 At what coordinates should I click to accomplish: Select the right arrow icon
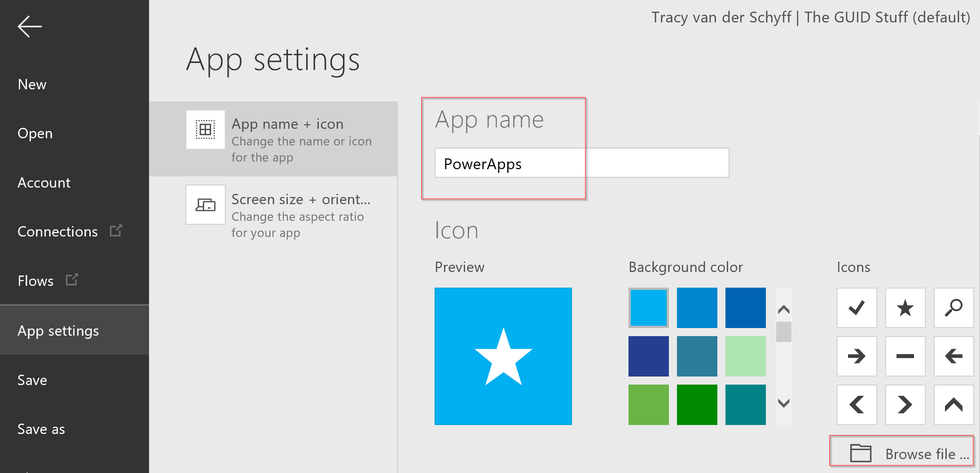[x=857, y=356]
